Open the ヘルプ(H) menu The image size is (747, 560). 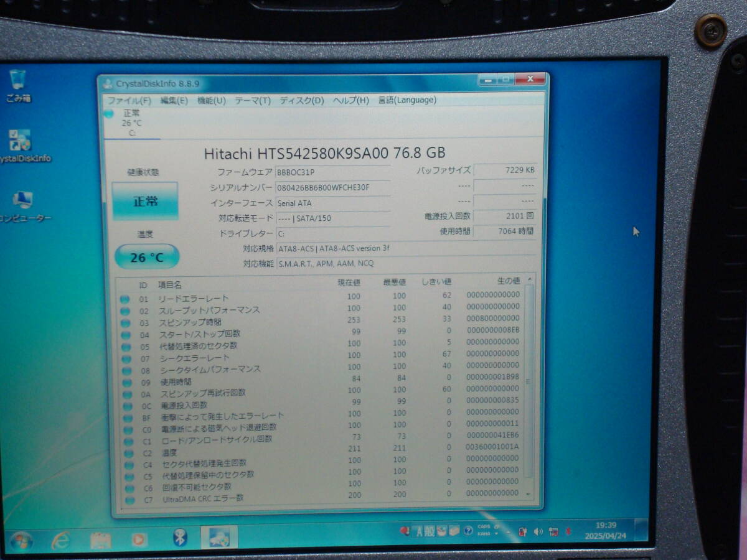(x=350, y=100)
